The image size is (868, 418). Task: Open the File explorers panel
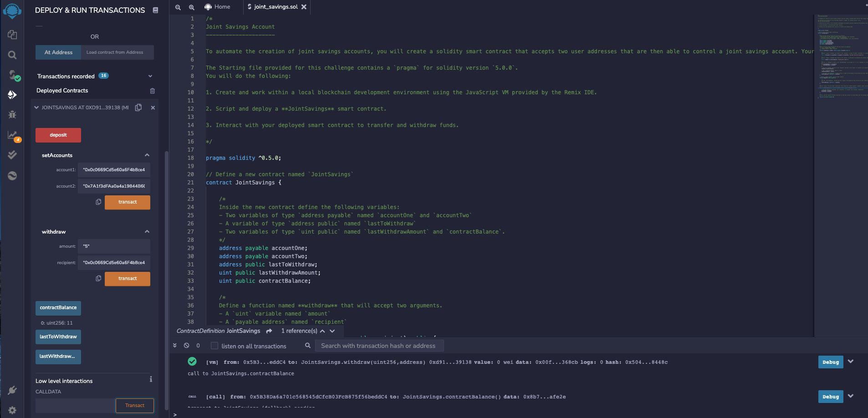coord(12,34)
